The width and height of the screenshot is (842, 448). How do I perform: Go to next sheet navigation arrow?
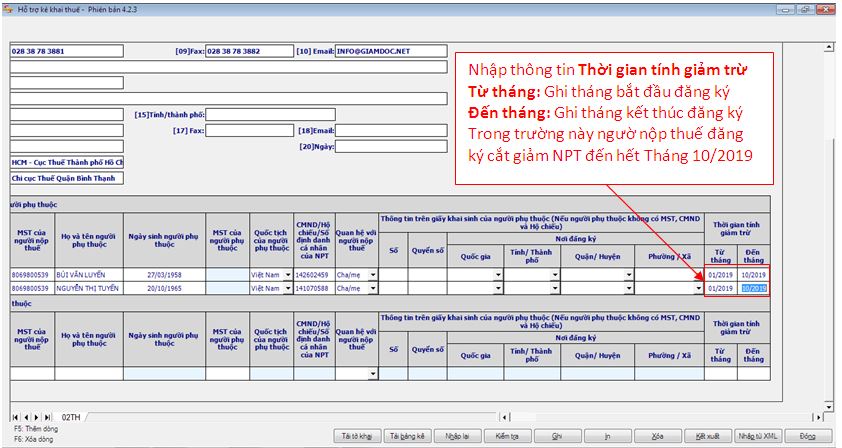coord(35,416)
